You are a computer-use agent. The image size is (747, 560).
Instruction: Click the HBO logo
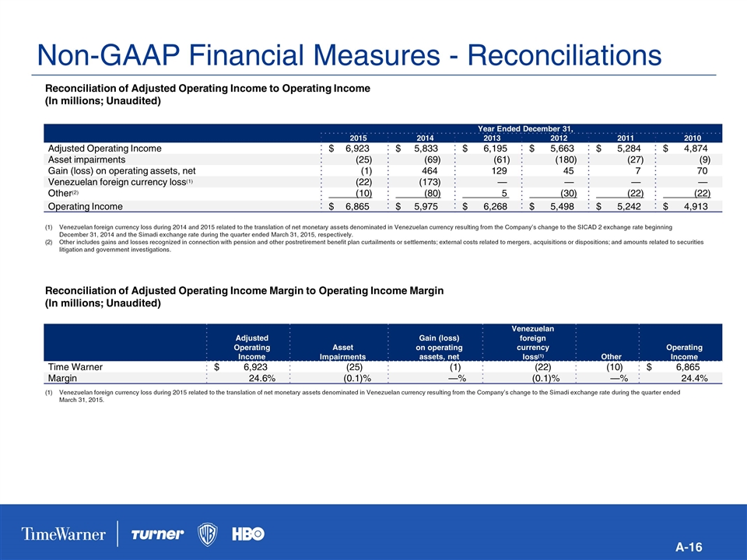click(247, 534)
